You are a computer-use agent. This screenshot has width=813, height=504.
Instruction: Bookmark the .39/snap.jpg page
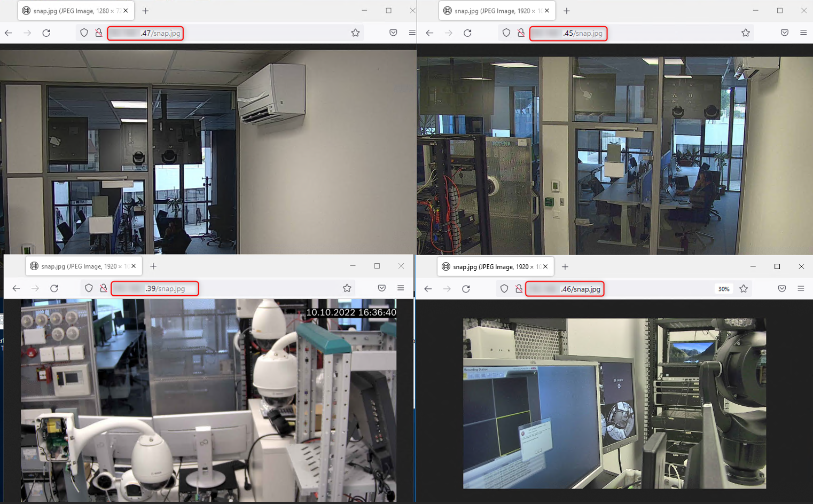347,288
